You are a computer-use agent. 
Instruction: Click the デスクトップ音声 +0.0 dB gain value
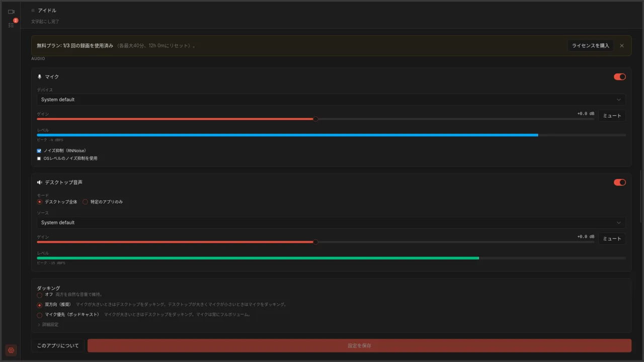coord(586,237)
